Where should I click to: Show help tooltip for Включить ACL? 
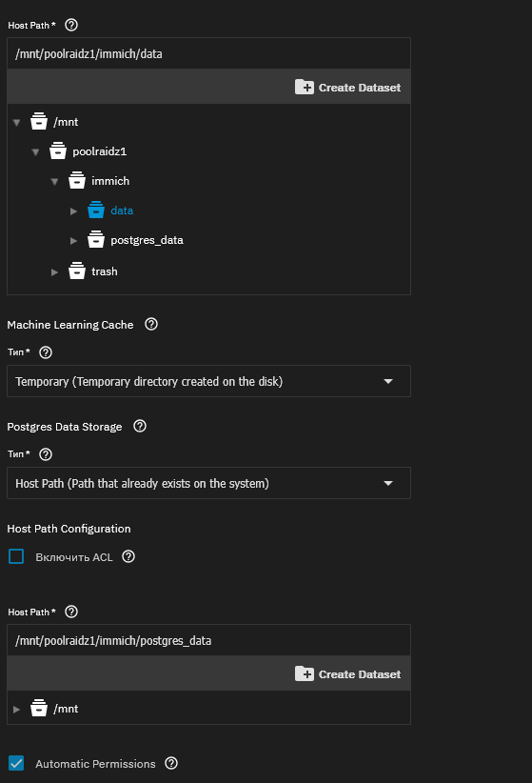point(128,556)
